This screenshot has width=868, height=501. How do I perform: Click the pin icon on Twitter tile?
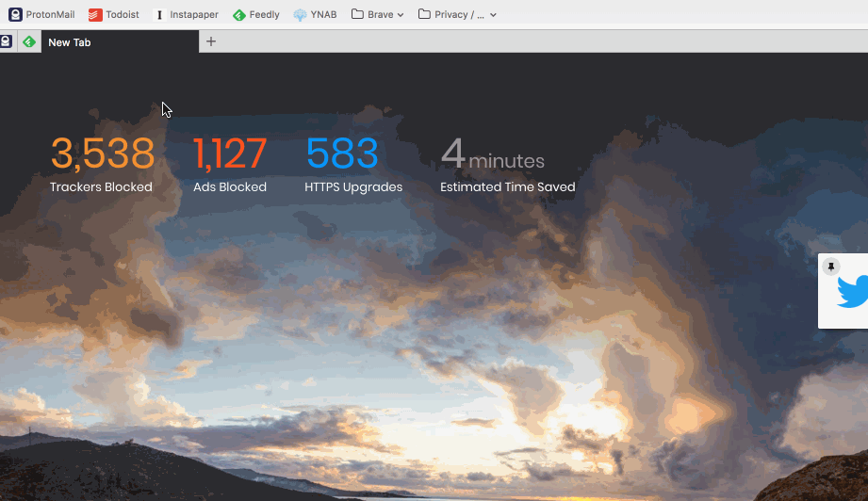(831, 267)
